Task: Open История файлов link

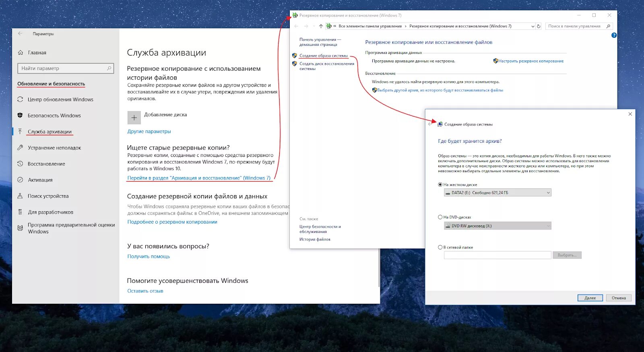Action: (x=315, y=239)
